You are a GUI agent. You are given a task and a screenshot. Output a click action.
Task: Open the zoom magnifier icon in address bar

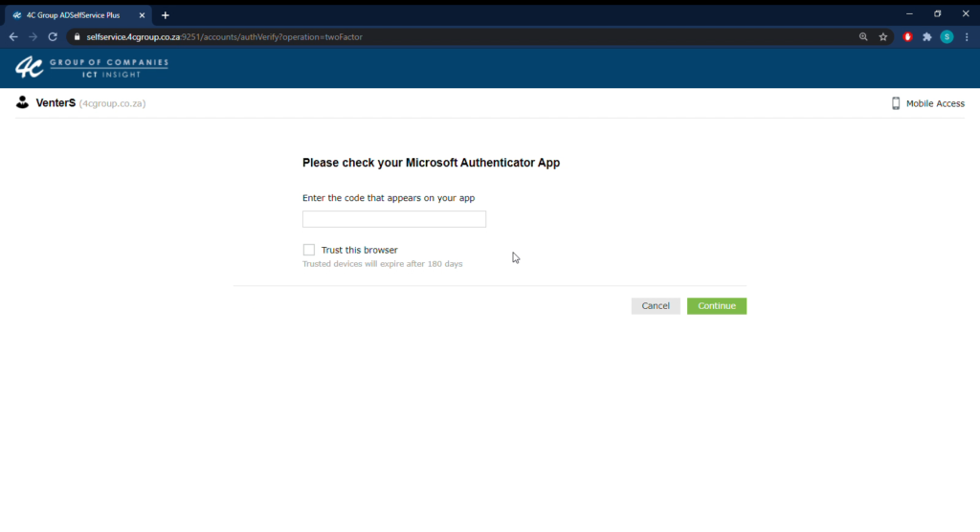click(x=863, y=37)
